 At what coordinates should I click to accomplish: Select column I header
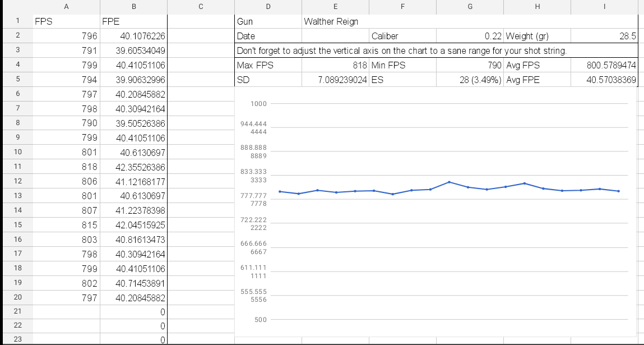pos(604,7)
